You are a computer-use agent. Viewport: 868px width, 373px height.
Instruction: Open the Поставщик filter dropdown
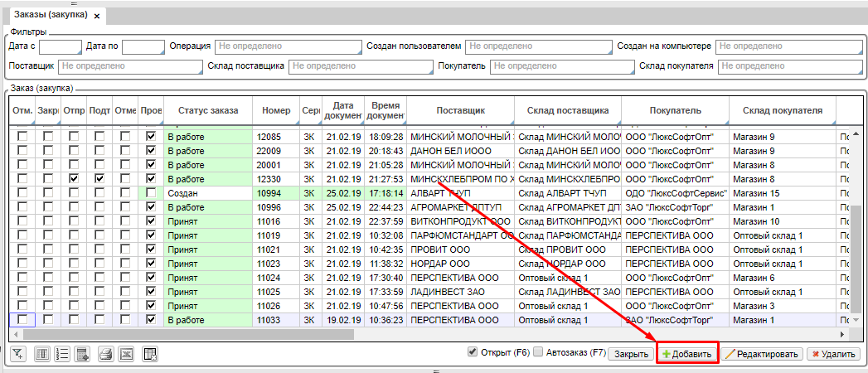[x=129, y=65]
